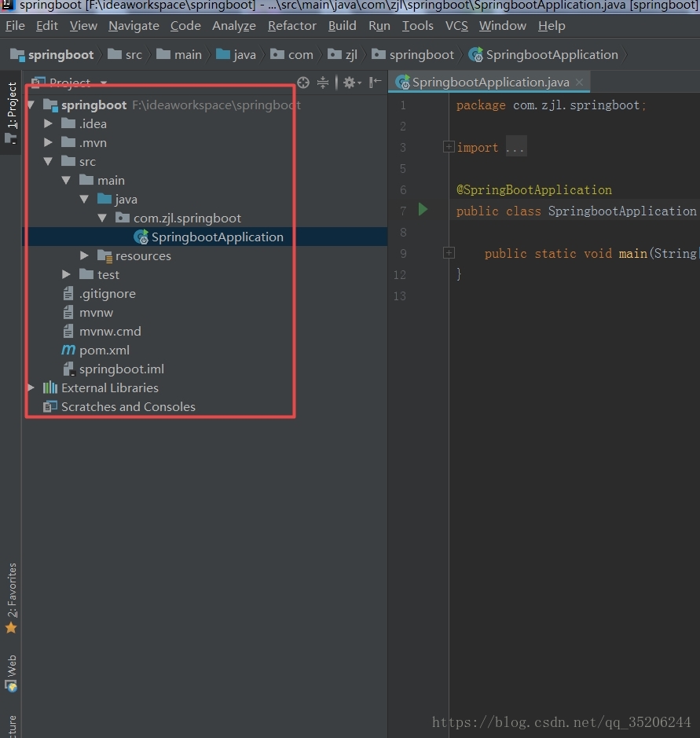Screen dimensions: 700x738
Task: Open the Analyze menu
Action: (234, 26)
